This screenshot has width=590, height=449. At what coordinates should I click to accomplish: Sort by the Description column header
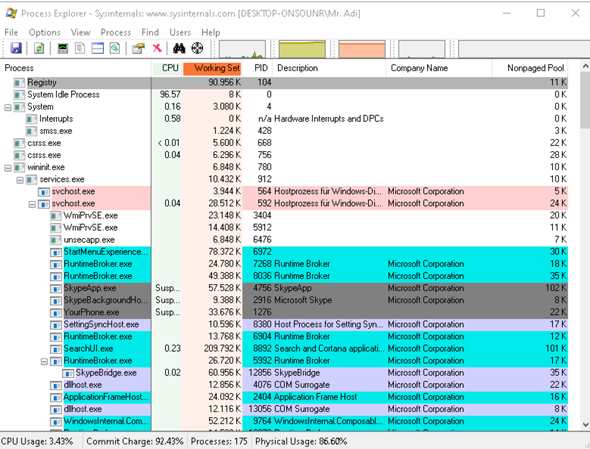click(329, 68)
